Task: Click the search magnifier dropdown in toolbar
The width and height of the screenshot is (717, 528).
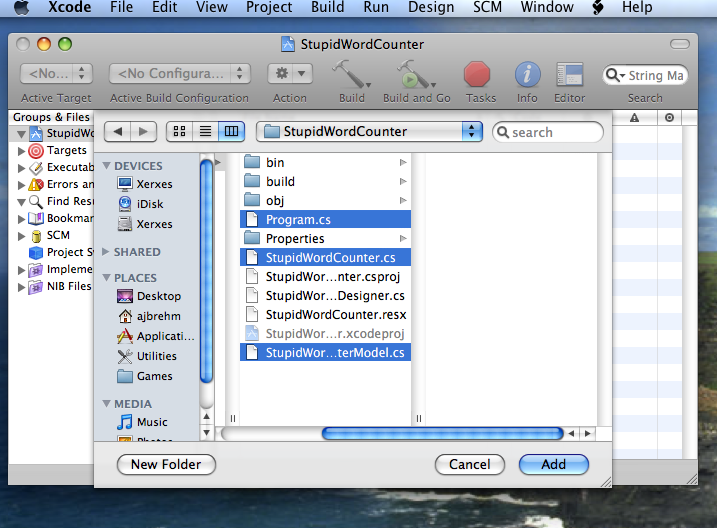Action: pos(615,75)
